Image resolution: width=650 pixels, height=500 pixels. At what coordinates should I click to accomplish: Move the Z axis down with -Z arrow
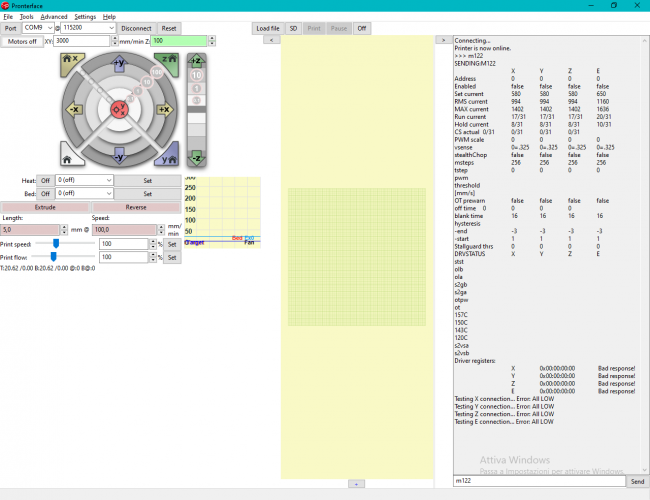197,156
